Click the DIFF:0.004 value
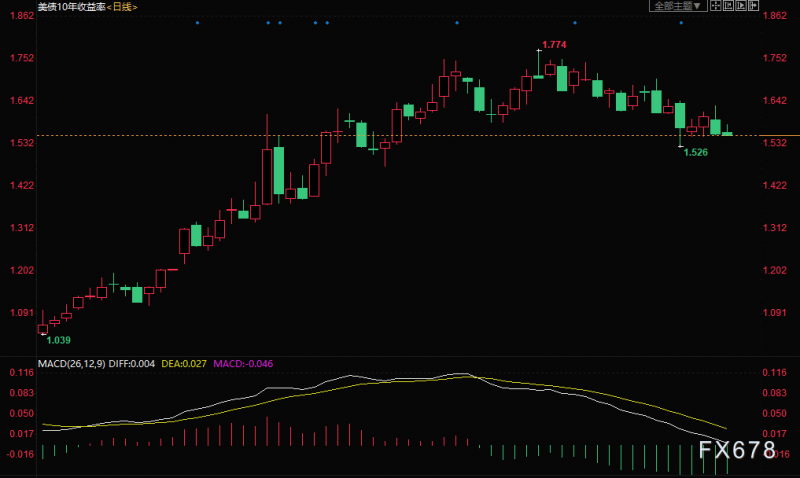800x478 pixels. [x=132, y=364]
